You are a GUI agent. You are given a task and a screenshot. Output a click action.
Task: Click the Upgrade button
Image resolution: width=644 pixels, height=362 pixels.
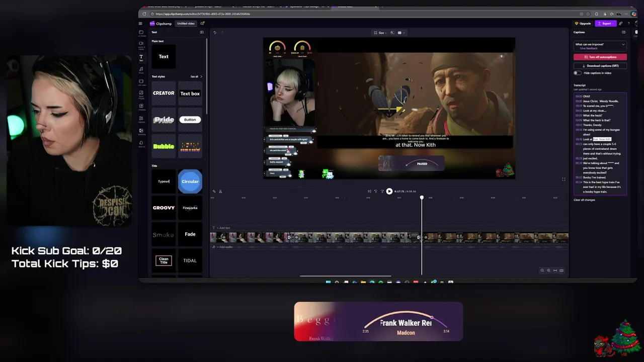[583, 24]
